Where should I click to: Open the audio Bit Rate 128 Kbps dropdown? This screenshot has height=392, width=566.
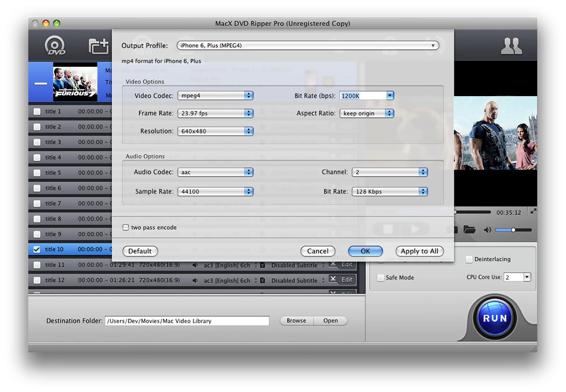(390, 192)
